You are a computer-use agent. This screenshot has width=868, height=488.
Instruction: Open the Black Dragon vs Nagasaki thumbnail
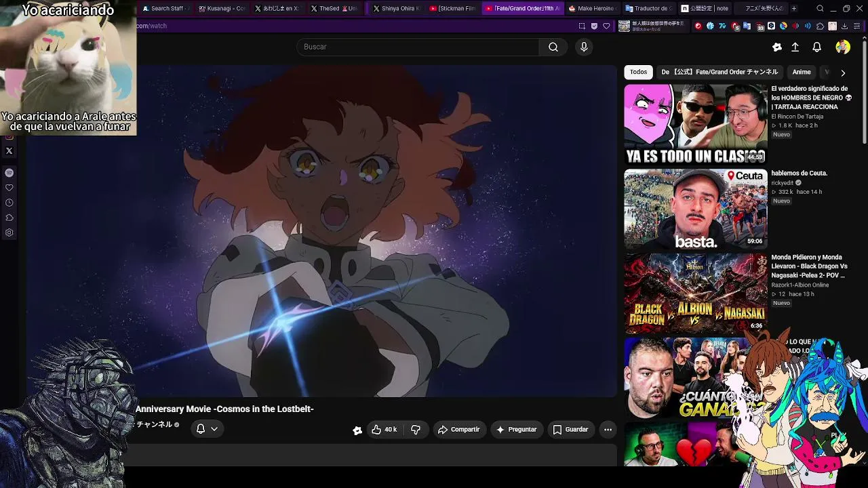coord(696,293)
